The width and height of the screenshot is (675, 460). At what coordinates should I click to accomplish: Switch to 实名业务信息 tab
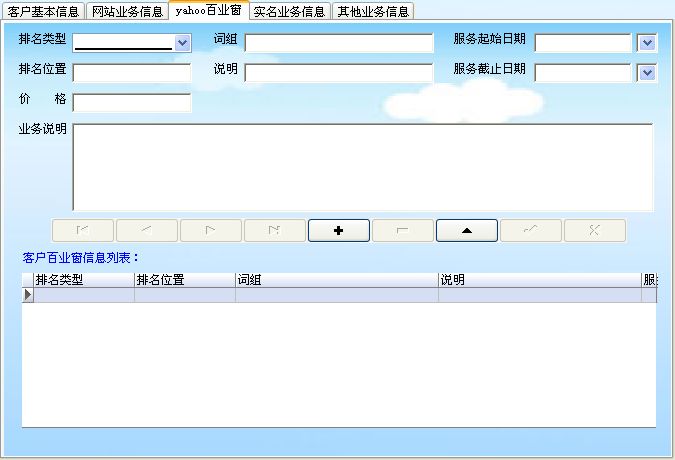pos(289,12)
